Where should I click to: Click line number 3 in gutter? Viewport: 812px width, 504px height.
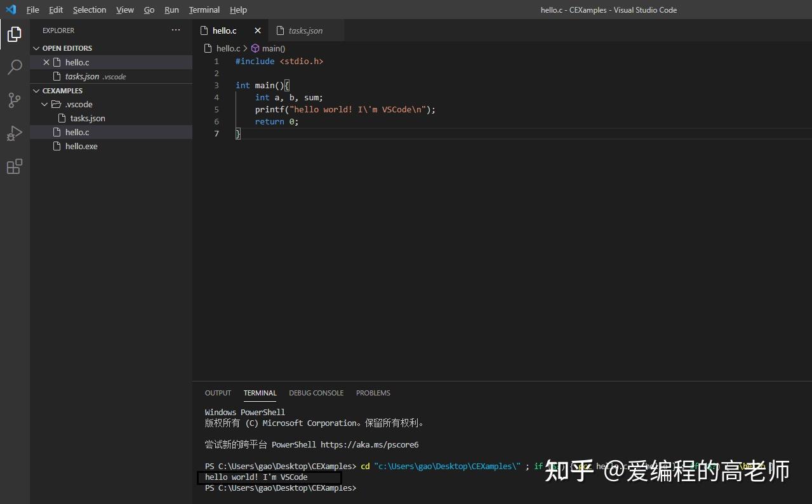coord(216,86)
